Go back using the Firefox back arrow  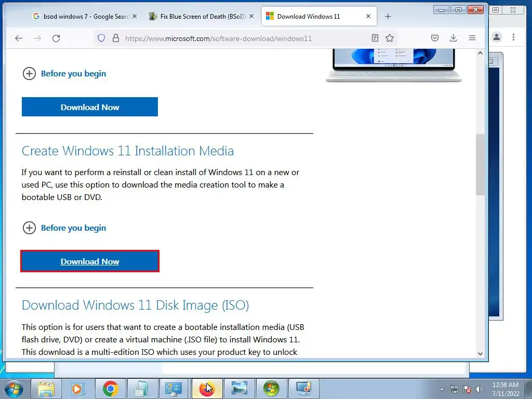tap(19, 38)
